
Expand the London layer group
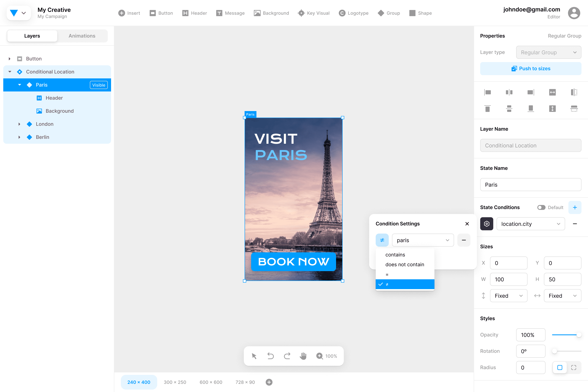(x=19, y=124)
